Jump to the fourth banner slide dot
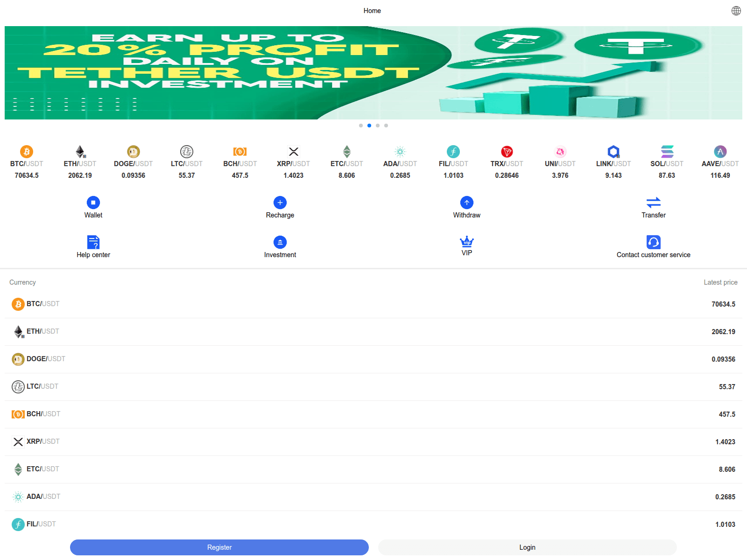 click(386, 125)
